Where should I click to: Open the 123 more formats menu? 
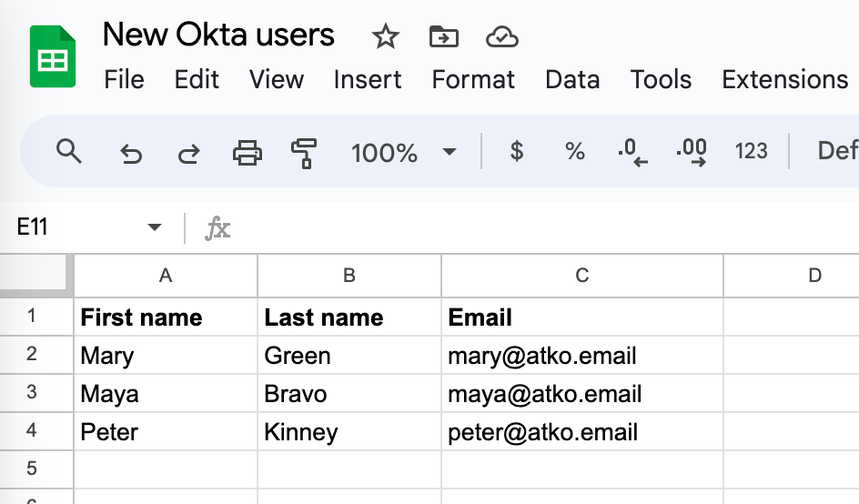click(752, 151)
